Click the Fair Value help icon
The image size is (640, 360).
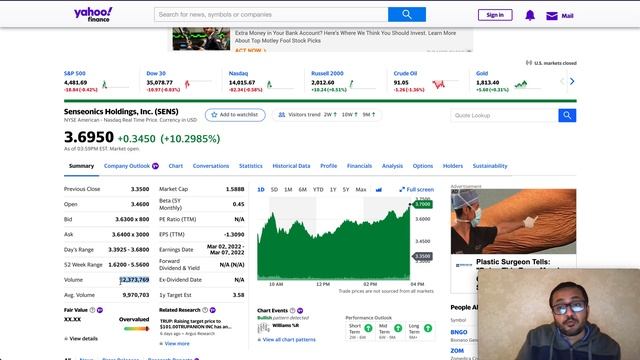pos(92,310)
